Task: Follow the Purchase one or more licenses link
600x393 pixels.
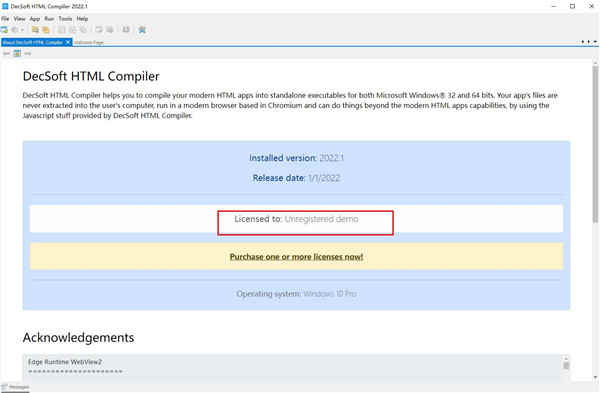Action: point(296,257)
